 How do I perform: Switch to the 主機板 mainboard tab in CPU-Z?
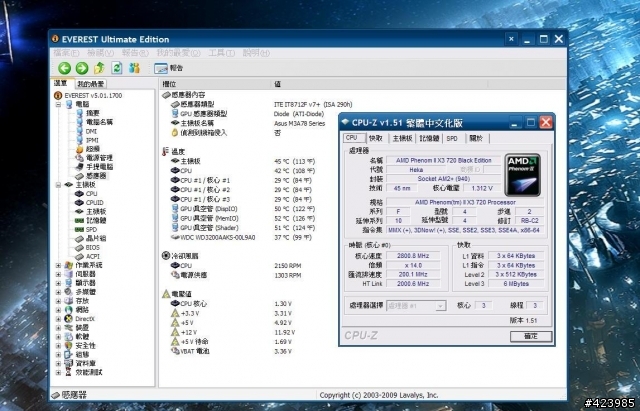[x=402, y=138]
